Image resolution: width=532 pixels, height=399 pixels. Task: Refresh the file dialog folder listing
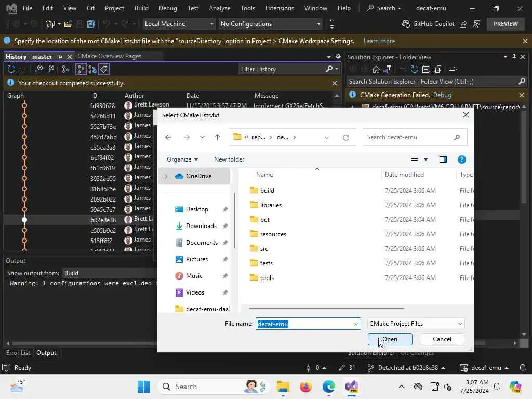click(345, 137)
